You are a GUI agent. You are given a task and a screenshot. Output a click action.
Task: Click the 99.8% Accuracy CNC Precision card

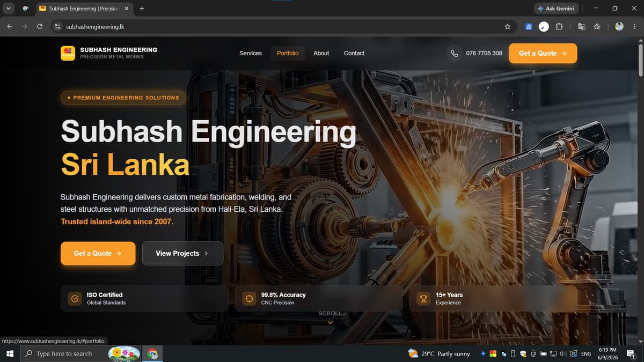[319, 299]
